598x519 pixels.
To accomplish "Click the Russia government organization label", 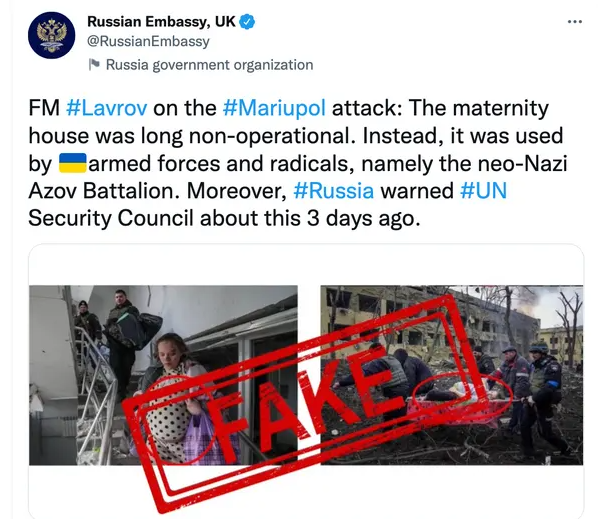I will [x=209, y=65].
